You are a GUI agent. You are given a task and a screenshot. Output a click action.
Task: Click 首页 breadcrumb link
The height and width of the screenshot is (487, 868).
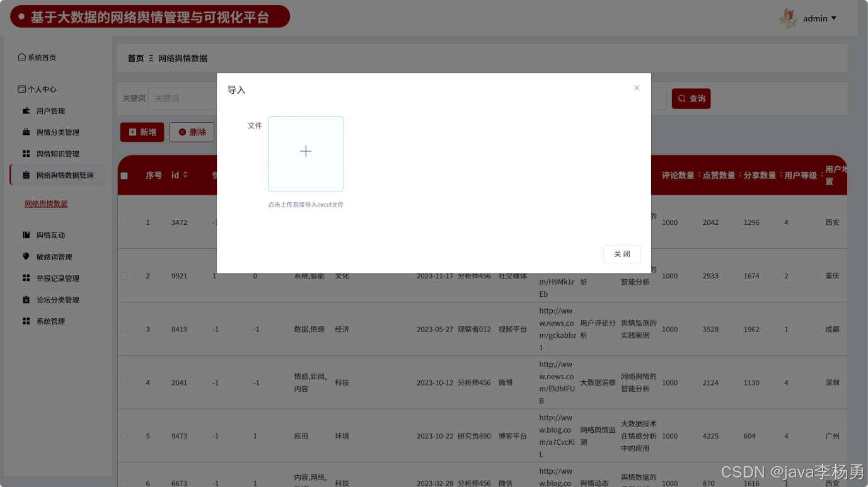[x=136, y=58]
